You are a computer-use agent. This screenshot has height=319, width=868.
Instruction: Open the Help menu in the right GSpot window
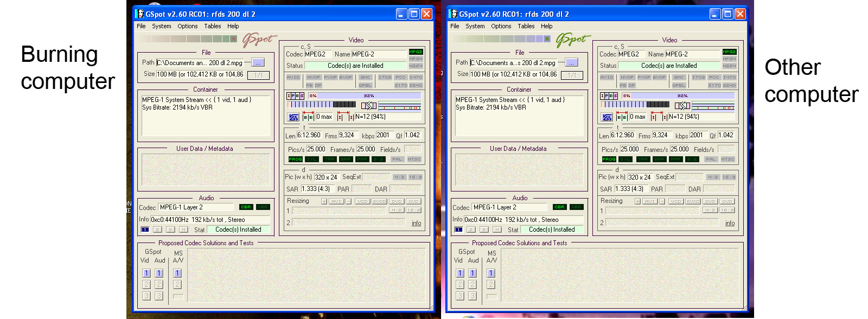pos(546,26)
